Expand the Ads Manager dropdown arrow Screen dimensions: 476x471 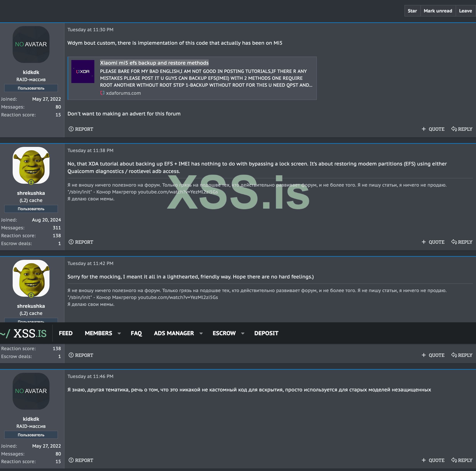(x=201, y=333)
